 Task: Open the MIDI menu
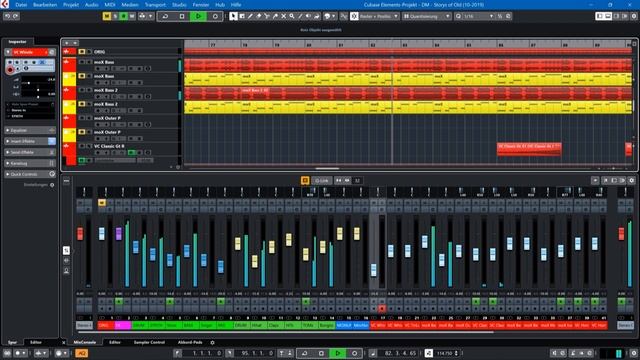110,5
